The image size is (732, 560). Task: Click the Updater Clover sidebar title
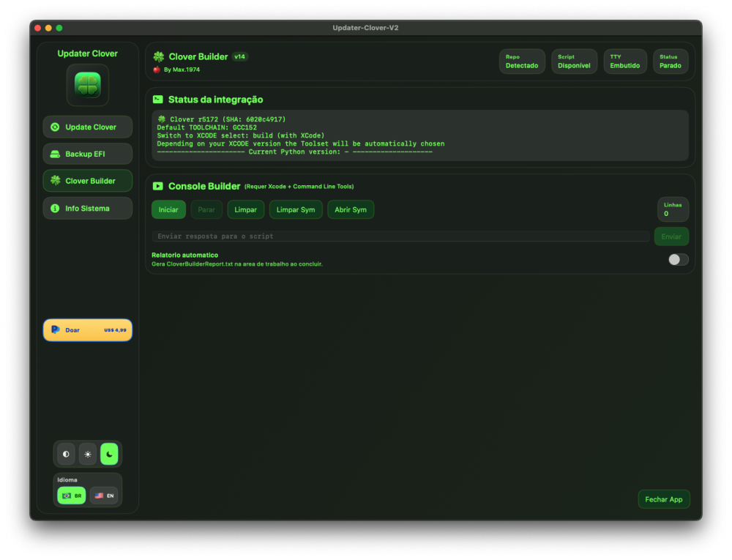pos(87,53)
